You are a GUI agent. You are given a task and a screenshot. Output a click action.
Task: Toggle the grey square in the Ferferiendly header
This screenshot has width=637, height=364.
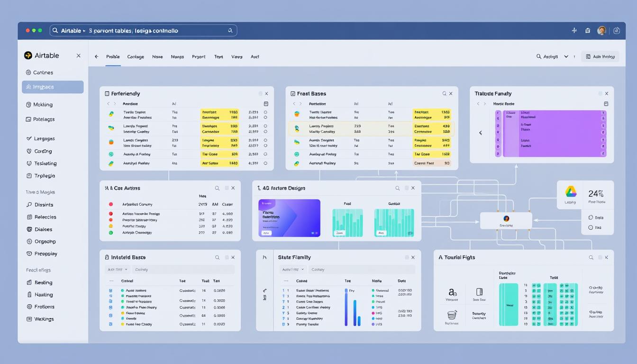260,94
